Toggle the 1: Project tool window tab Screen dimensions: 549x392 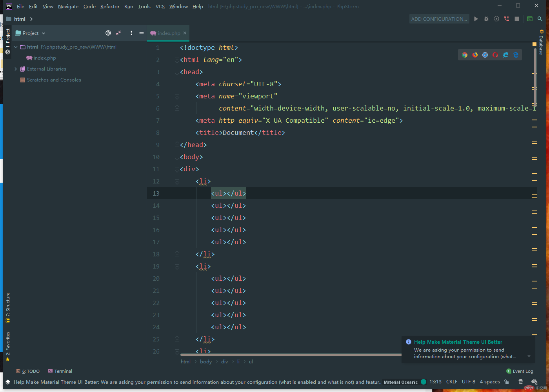(7, 41)
